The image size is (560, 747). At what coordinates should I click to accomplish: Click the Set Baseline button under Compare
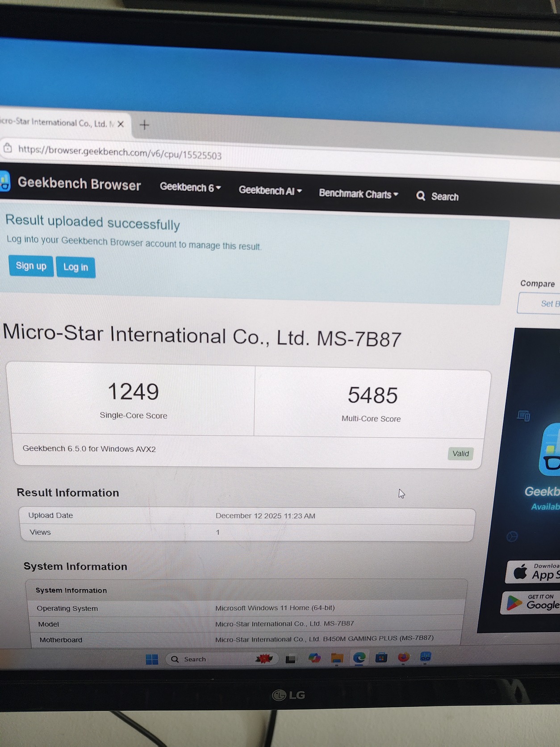[539, 303]
